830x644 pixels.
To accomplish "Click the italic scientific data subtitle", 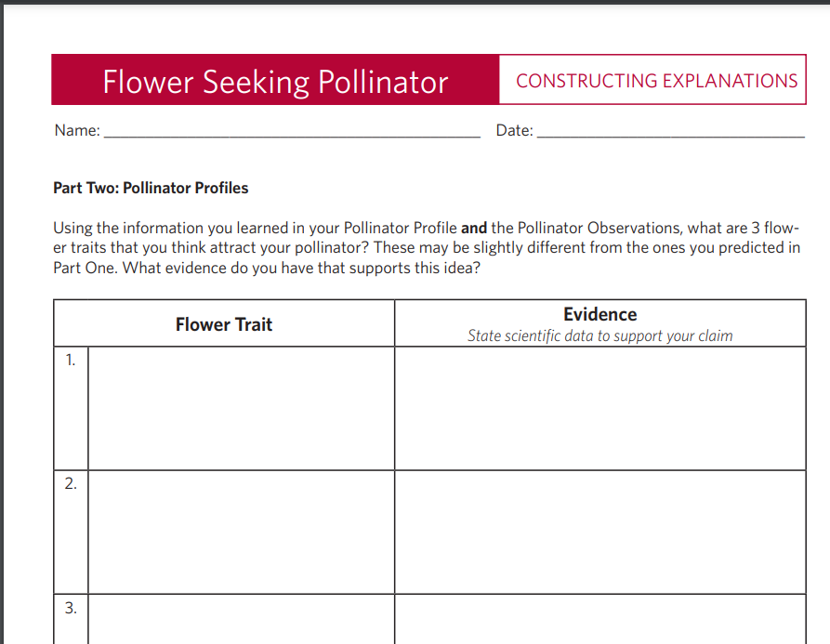I will click(x=600, y=335).
